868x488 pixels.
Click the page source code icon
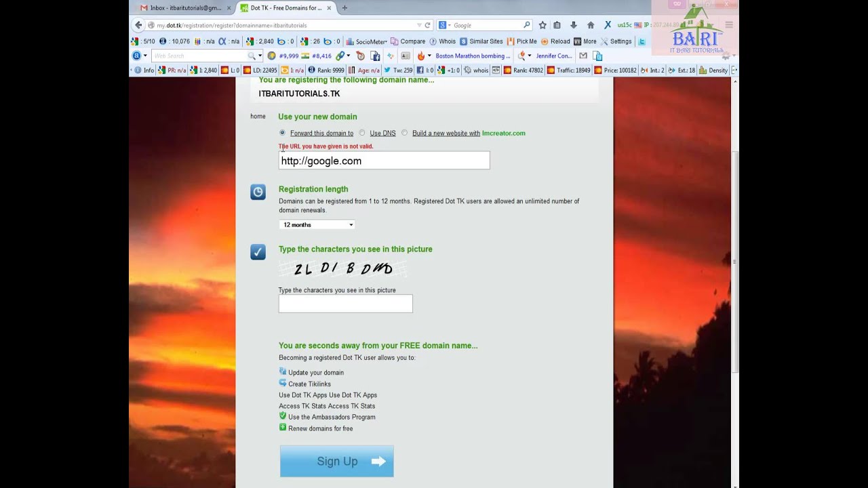(496, 70)
